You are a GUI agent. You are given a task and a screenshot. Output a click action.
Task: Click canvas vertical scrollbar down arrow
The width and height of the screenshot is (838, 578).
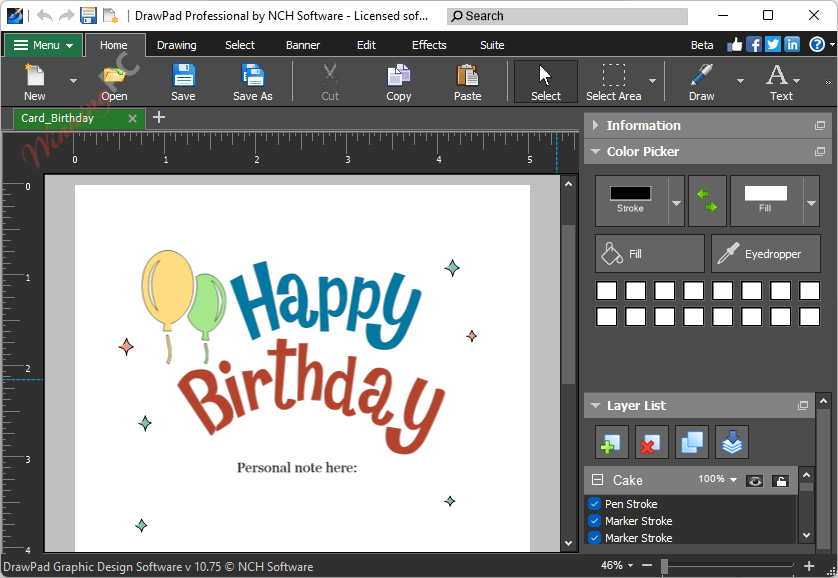tap(569, 544)
